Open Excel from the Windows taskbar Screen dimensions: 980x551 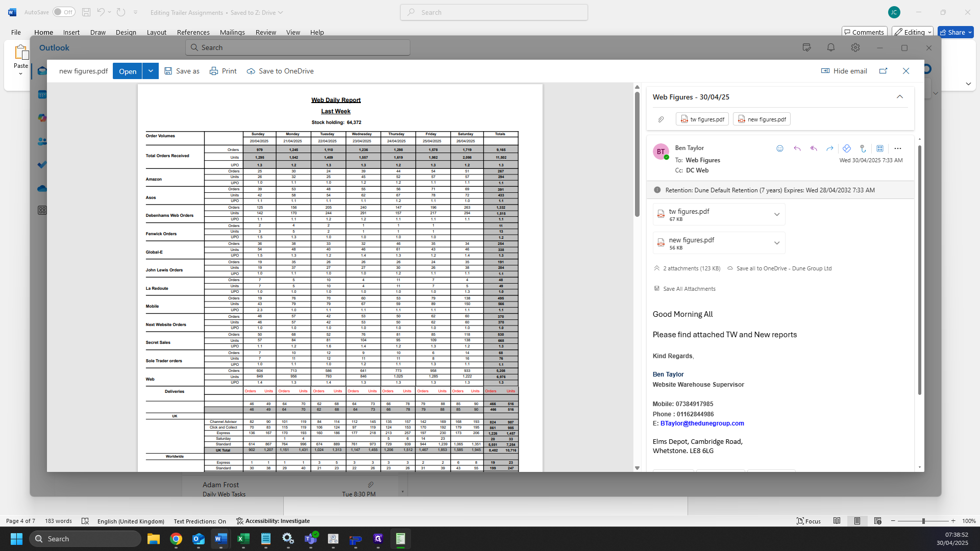click(x=243, y=539)
